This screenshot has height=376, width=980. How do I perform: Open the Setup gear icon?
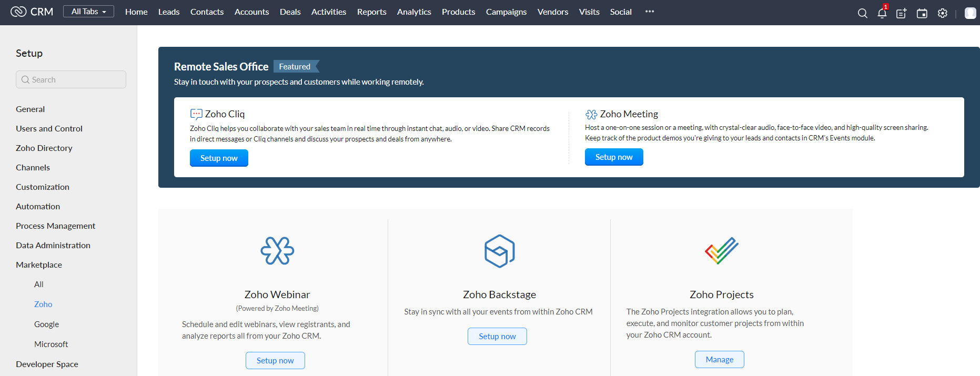point(943,13)
